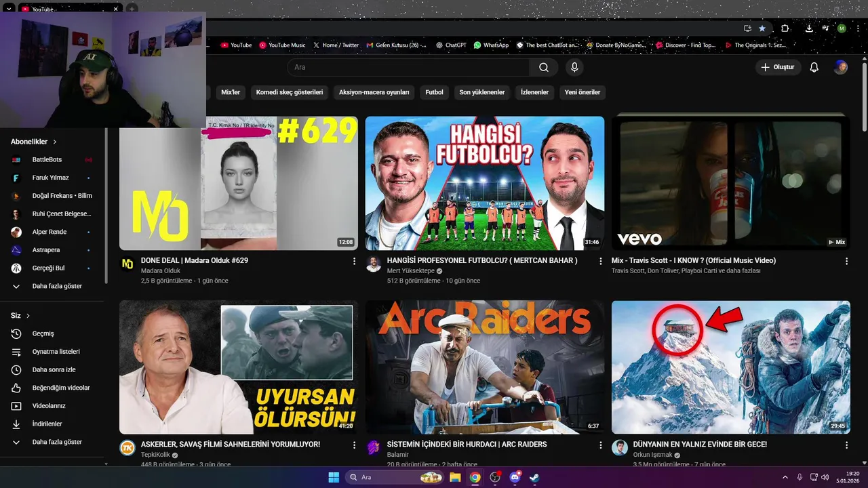Show hidden system tray icons chevron

click(785, 477)
